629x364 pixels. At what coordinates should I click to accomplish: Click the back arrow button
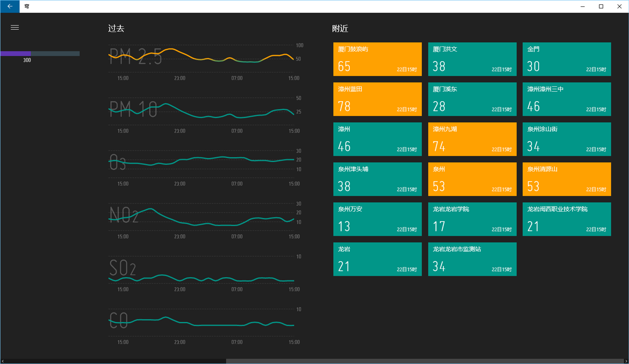tap(10, 6)
